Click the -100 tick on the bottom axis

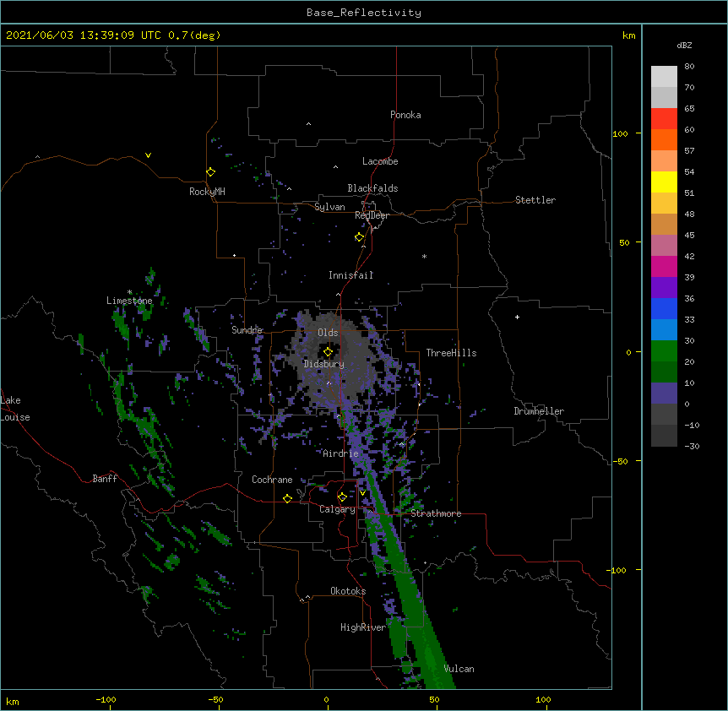[106, 699]
